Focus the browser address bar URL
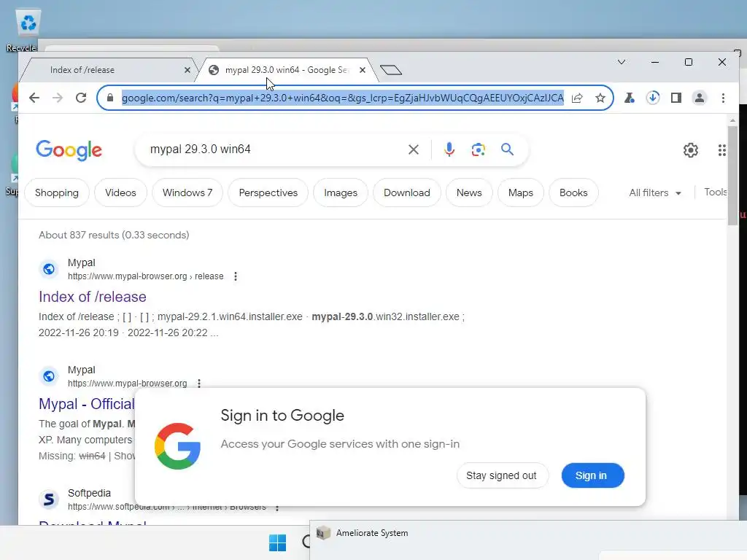 tap(343, 98)
